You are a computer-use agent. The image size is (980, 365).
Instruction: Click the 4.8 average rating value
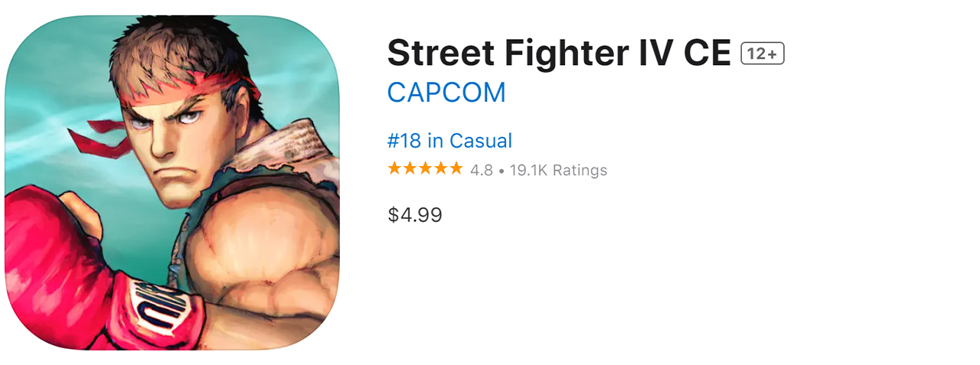482,170
